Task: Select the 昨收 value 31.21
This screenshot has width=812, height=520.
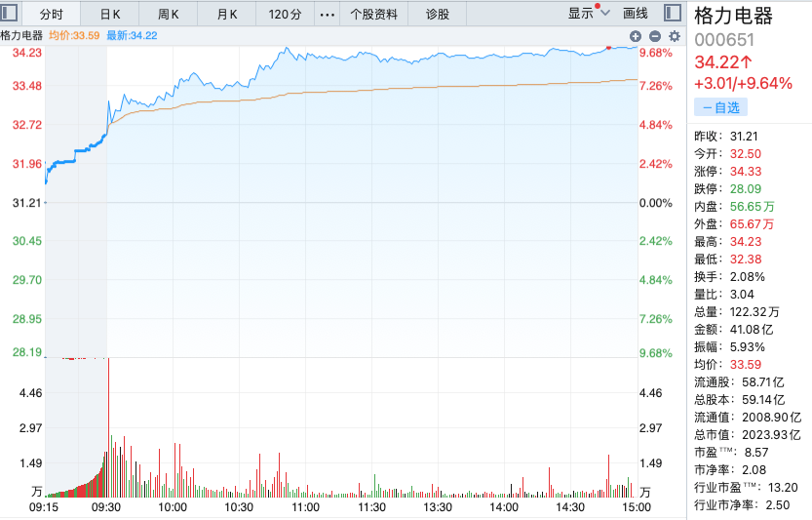Action: (744, 137)
